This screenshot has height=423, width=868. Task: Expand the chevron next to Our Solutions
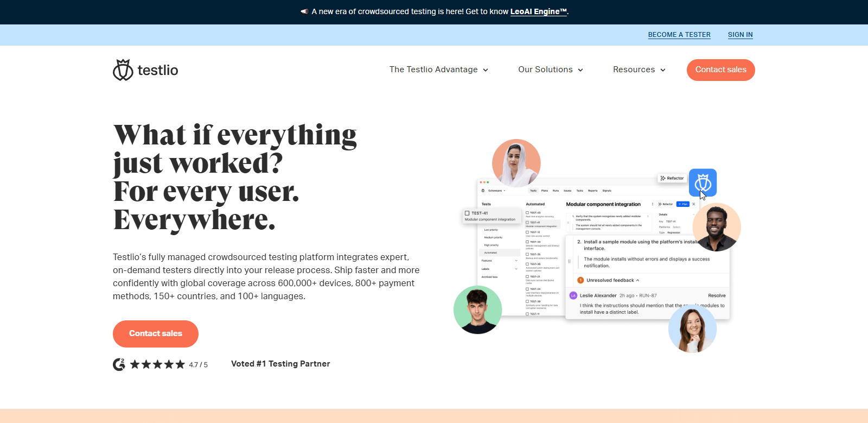tap(580, 70)
